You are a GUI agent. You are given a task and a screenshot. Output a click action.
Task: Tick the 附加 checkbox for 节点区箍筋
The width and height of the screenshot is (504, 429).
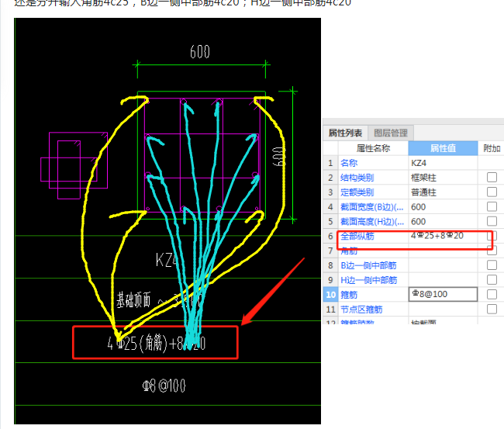point(492,309)
